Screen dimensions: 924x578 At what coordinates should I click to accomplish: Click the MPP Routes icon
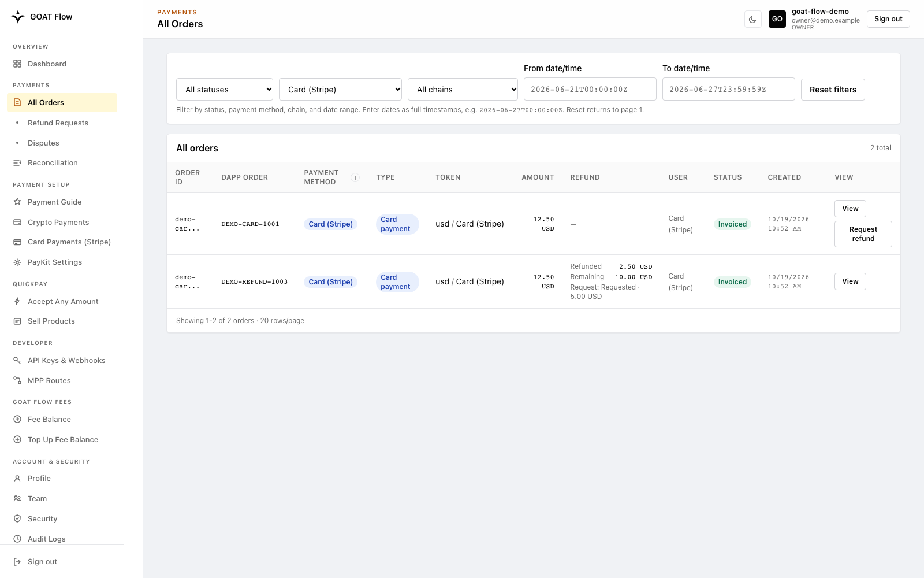[17, 381]
